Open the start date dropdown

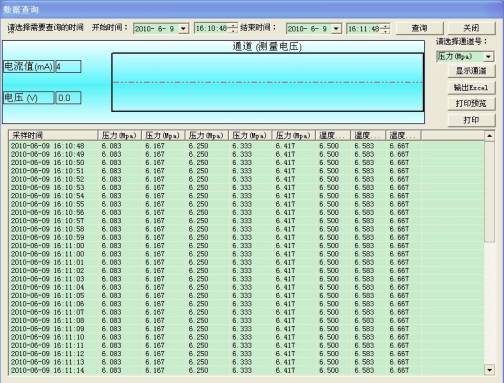183,29
